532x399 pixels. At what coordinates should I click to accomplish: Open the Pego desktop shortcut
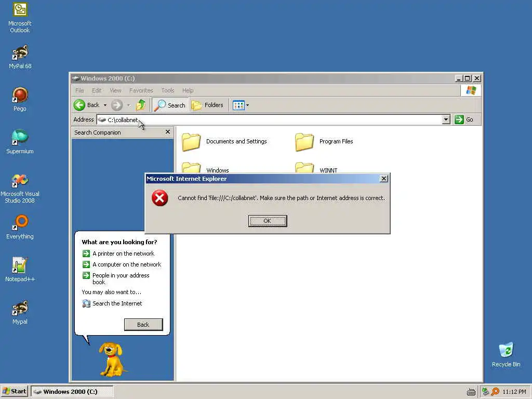(20, 99)
